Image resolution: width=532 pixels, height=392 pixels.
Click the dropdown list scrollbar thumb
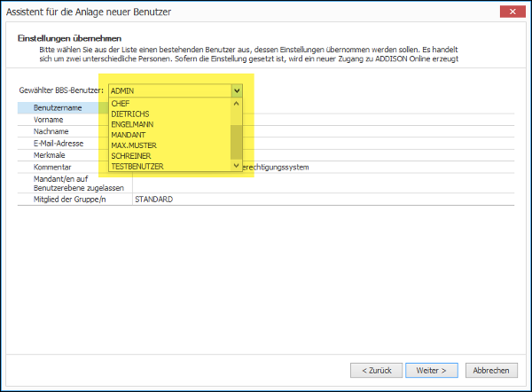[x=236, y=142]
